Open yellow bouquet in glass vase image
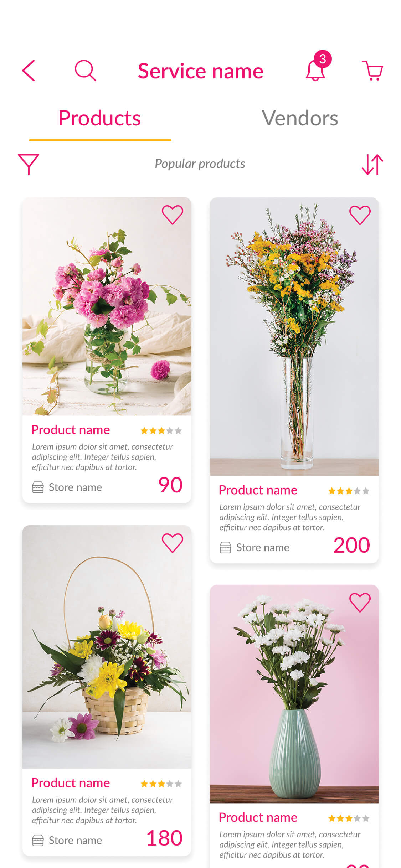The height and width of the screenshot is (868, 401). (294, 336)
